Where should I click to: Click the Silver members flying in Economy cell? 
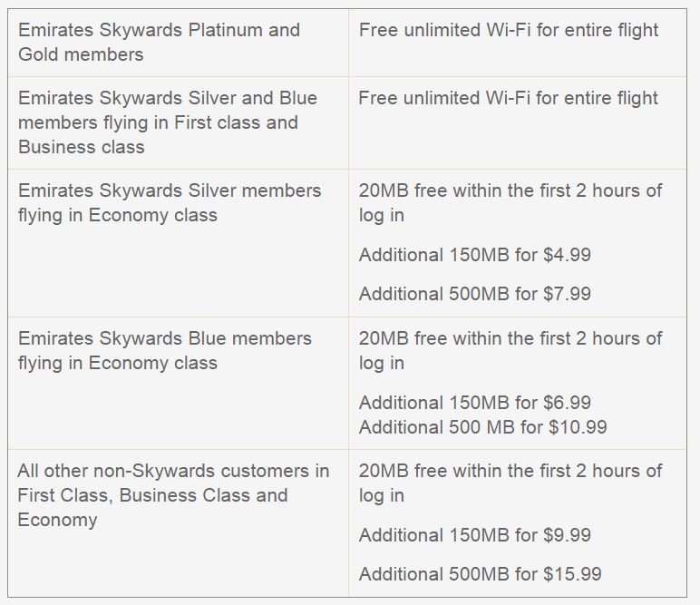(x=170, y=202)
